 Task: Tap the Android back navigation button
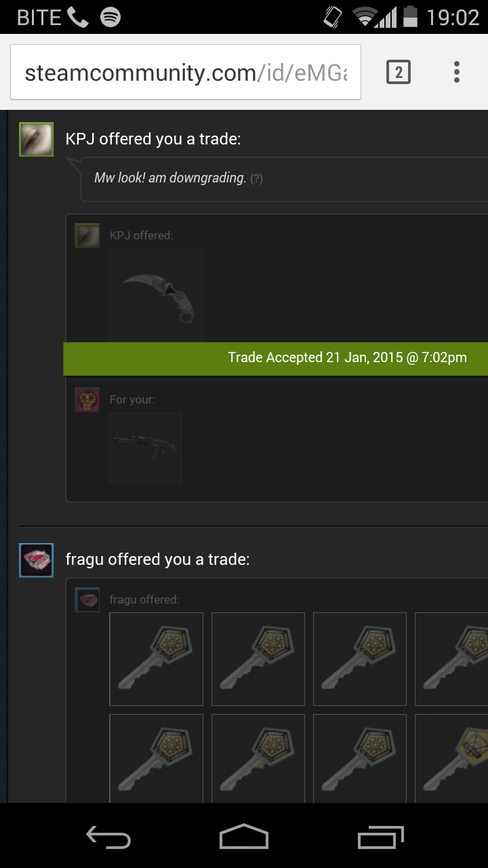[x=108, y=837]
